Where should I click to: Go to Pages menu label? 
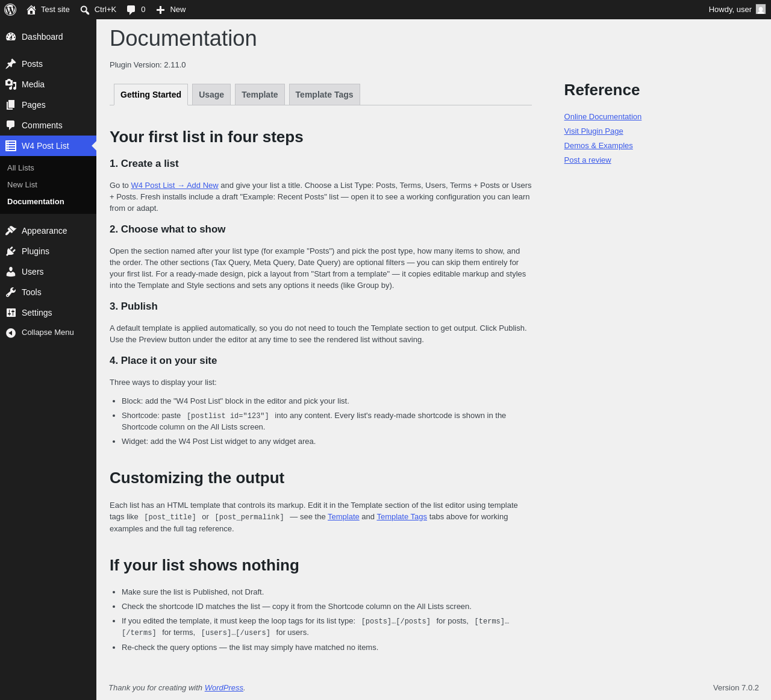[x=34, y=105]
